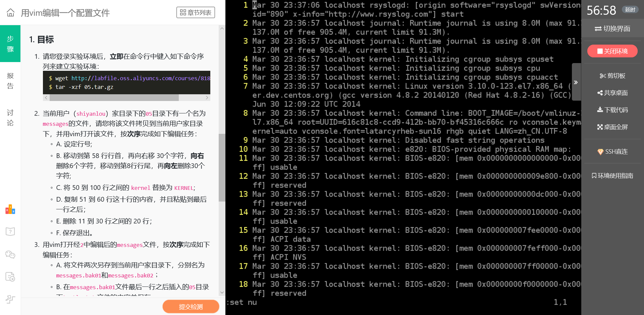The height and width of the screenshot is (315, 644).
Task: Enter desktop fullscreen with 桌面全屏
Action: (612, 127)
